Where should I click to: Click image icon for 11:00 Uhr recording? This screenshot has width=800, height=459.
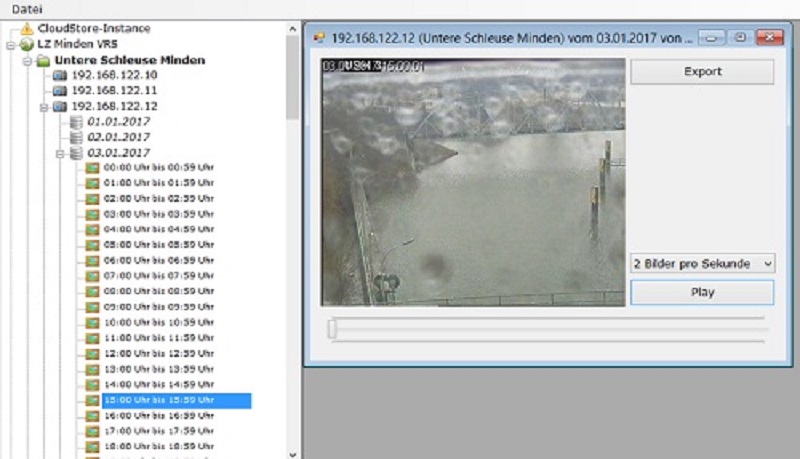pyautogui.click(x=92, y=338)
